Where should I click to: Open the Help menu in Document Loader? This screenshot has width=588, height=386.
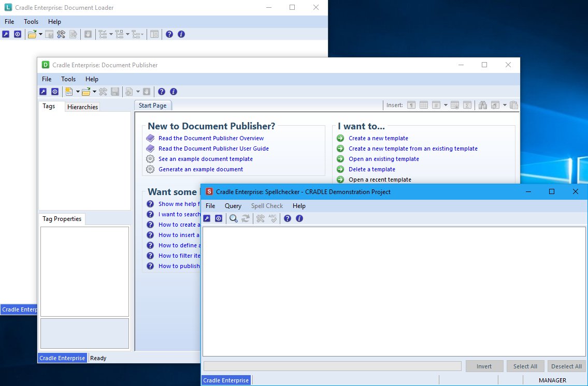(54, 22)
